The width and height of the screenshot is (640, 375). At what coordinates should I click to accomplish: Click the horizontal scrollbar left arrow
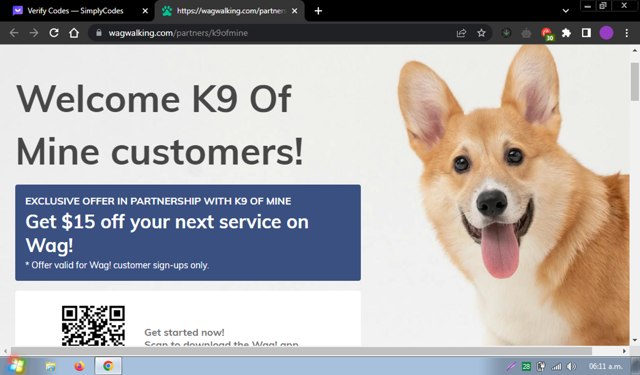click(x=5, y=351)
